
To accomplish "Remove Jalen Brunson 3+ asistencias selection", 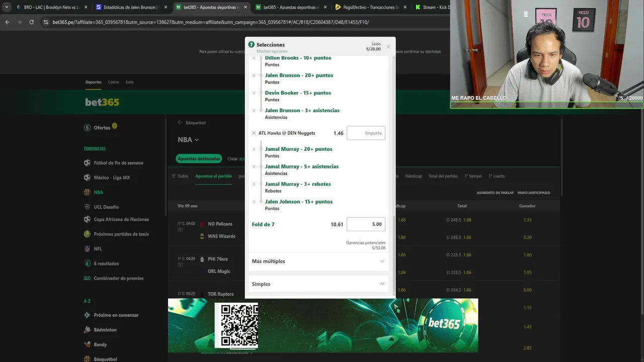I will [254, 111].
